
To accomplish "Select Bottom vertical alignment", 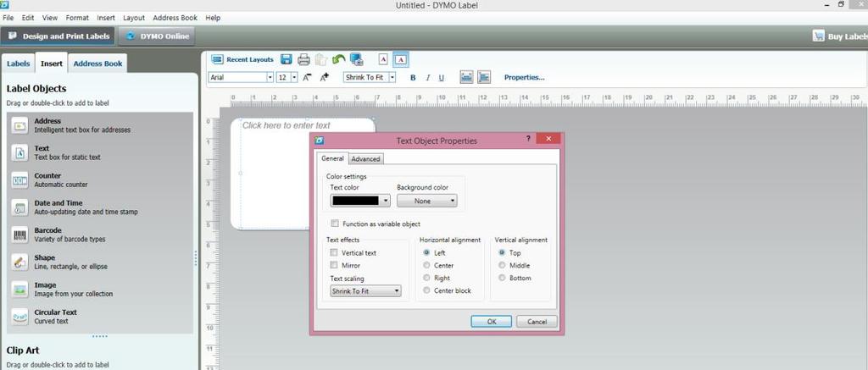I will pyautogui.click(x=502, y=278).
